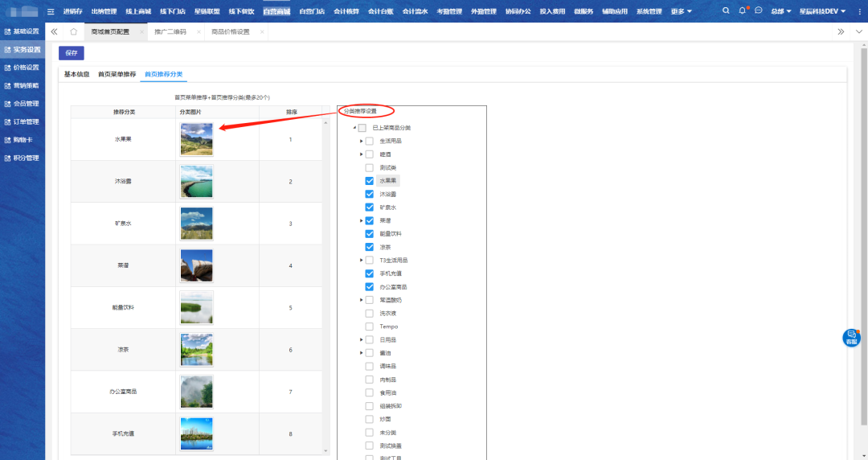This screenshot has width=868, height=460.
Task: Open the 客服 customer service floating icon
Action: click(x=851, y=338)
